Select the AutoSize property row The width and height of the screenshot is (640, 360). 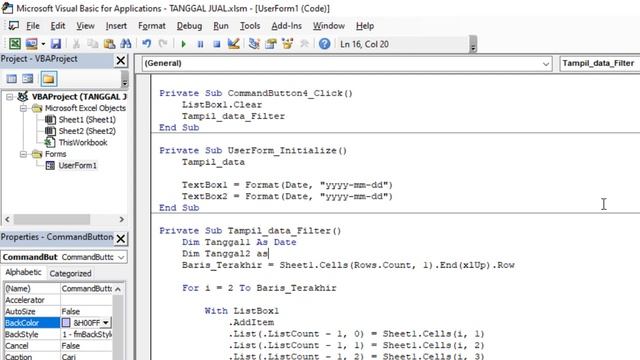click(58, 311)
